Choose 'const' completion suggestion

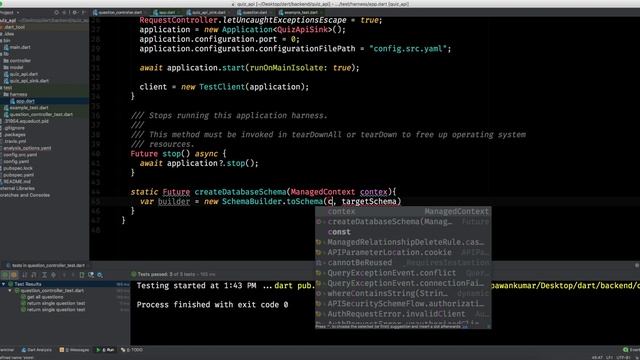pyautogui.click(x=403, y=232)
